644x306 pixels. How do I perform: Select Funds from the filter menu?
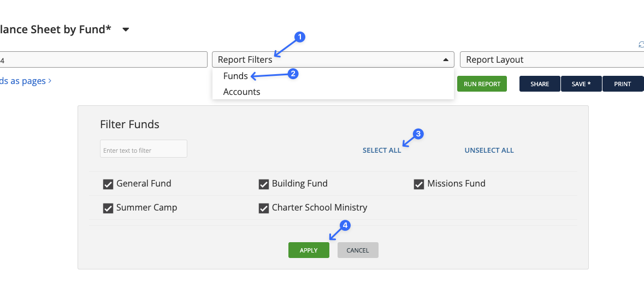[x=235, y=76]
